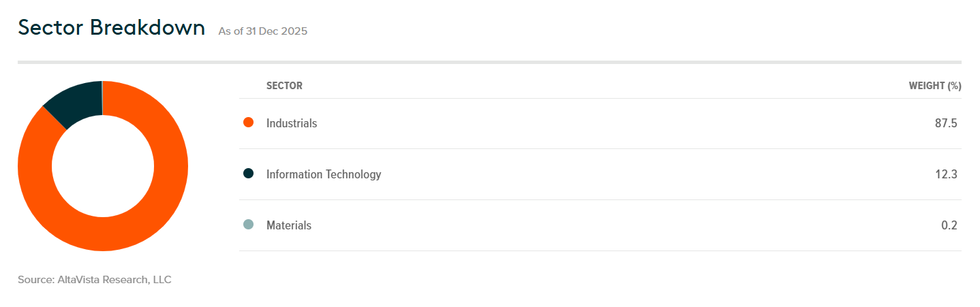Click the 0.2 weight value
This screenshot has width=980, height=307.
coord(949,225)
